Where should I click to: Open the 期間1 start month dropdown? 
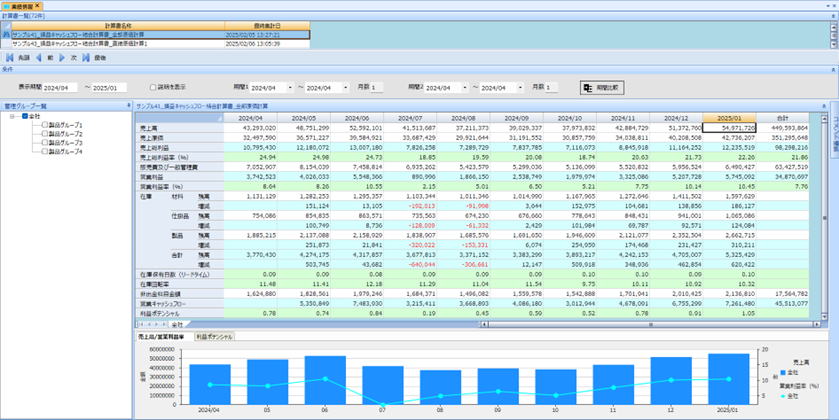[x=291, y=87]
